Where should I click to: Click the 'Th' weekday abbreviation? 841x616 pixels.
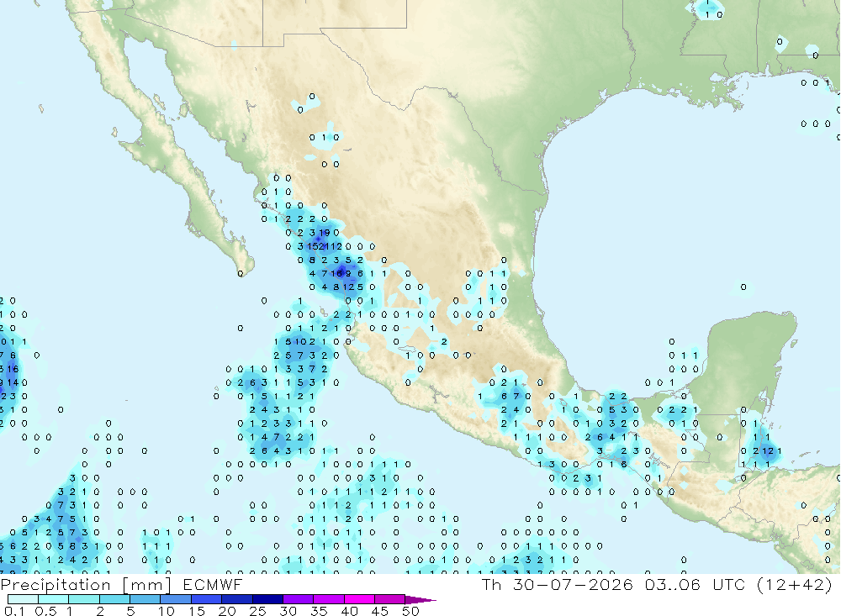[x=491, y=584]
